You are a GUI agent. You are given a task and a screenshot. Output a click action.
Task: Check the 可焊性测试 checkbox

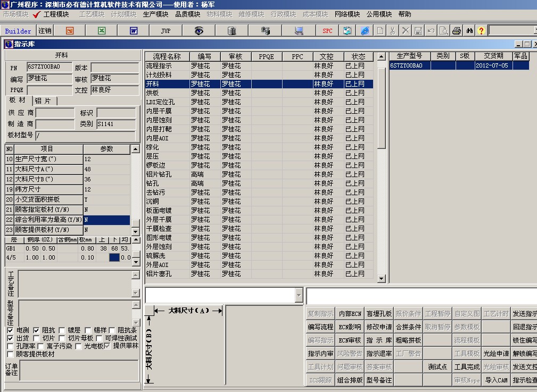(100, 338)
